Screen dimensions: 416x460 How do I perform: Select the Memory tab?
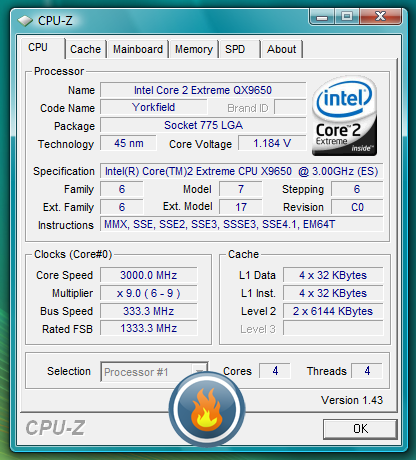pyautogui.click(x=194, y=49)
